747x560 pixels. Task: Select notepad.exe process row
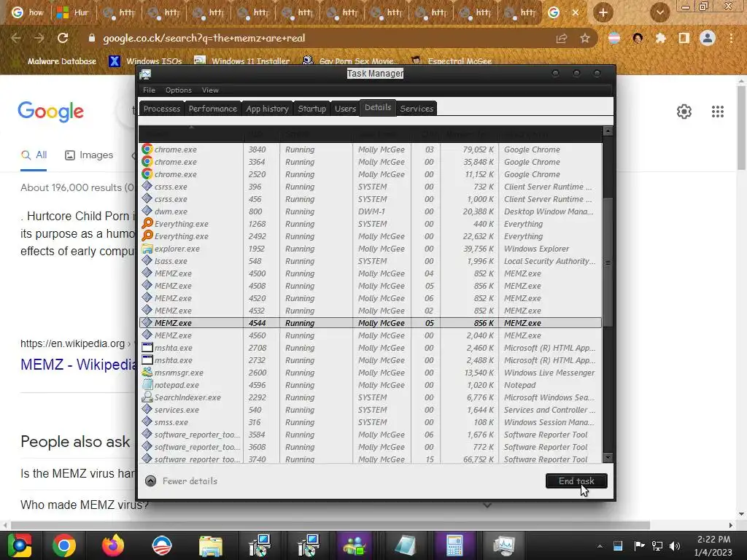(371, 385)
